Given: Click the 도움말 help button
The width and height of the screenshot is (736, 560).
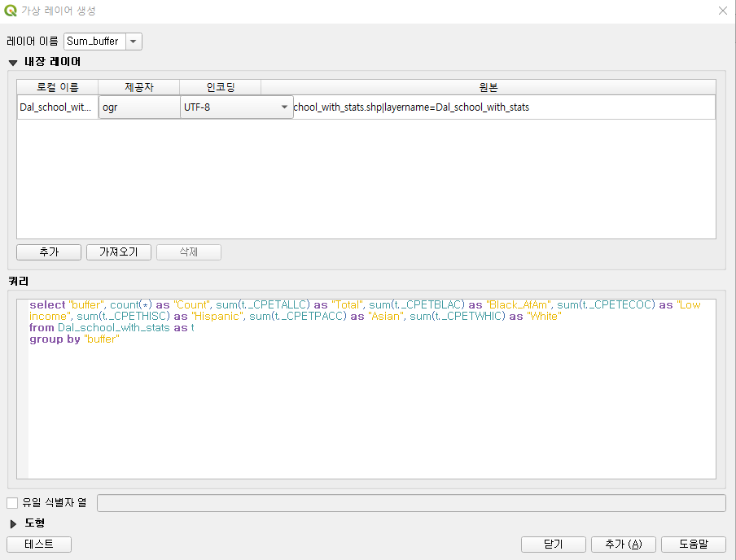Looking at the screenshot, I should pos(694,545).
